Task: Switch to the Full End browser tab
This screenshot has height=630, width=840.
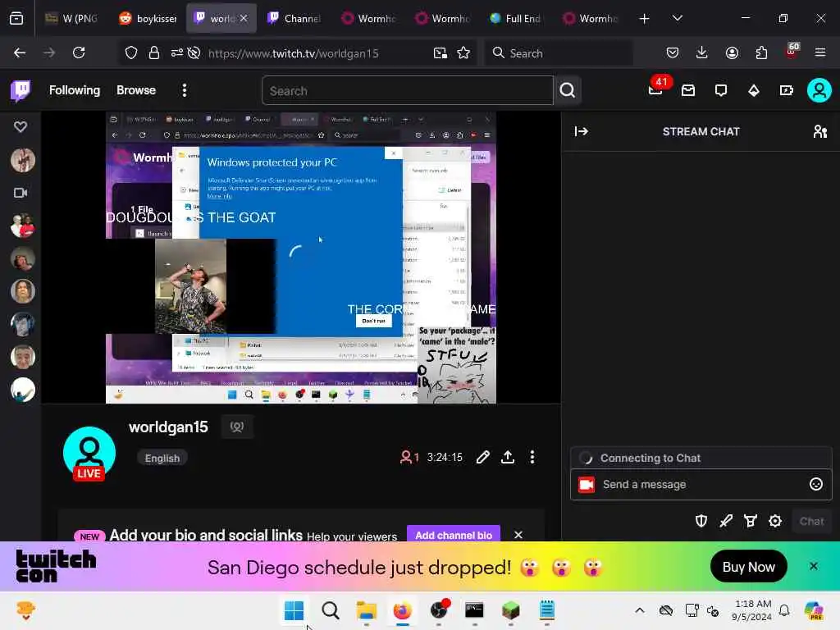Action: tap(515, 18)
